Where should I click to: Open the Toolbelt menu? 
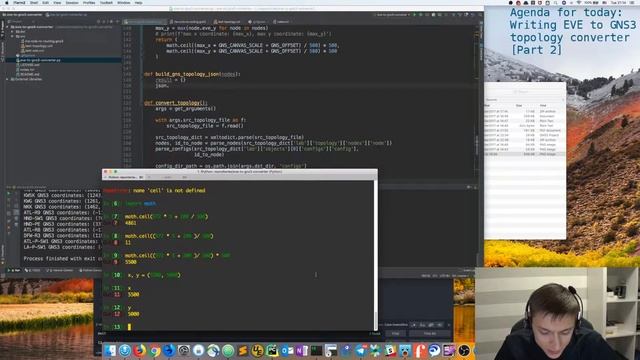106,2
